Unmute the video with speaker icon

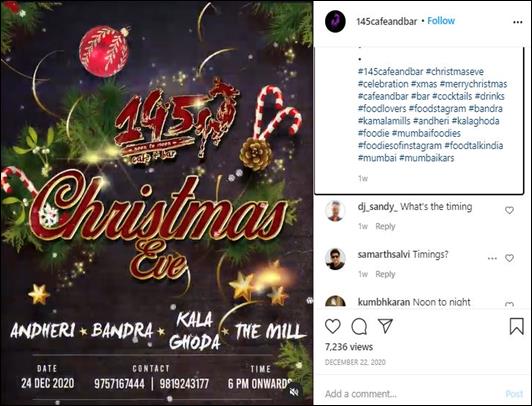294,392
